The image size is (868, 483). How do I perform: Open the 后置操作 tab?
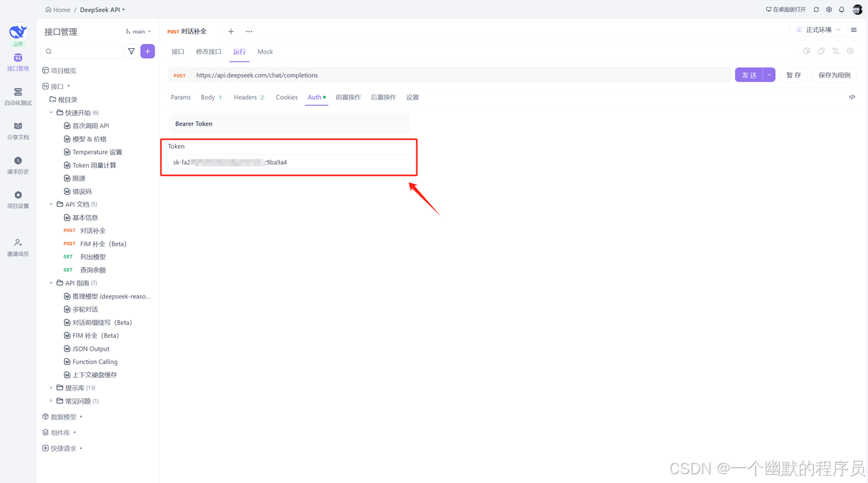[383, 97]
